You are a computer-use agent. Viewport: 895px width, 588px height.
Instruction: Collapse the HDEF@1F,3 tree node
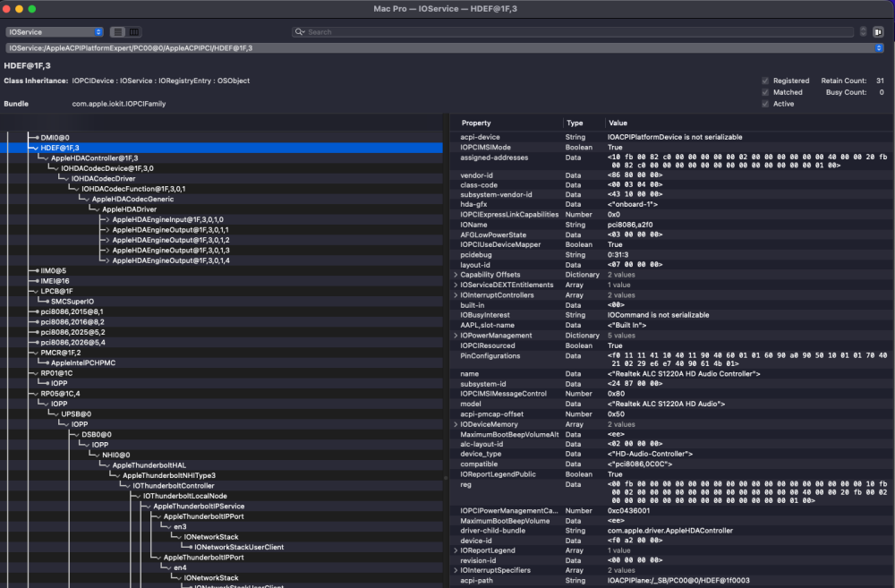coord(36,148)
